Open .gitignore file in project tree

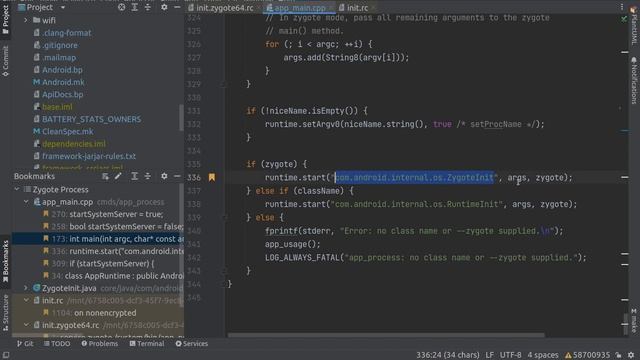click(x=60, y=45)
